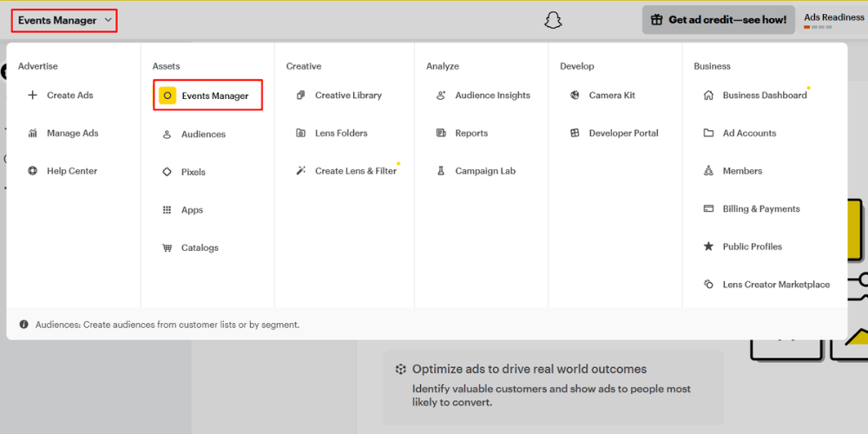Image resolution: width=868 pixels, height=434 pixels.
Task: Click the info icon in the menu footer
Action: (x=23, y=325)
